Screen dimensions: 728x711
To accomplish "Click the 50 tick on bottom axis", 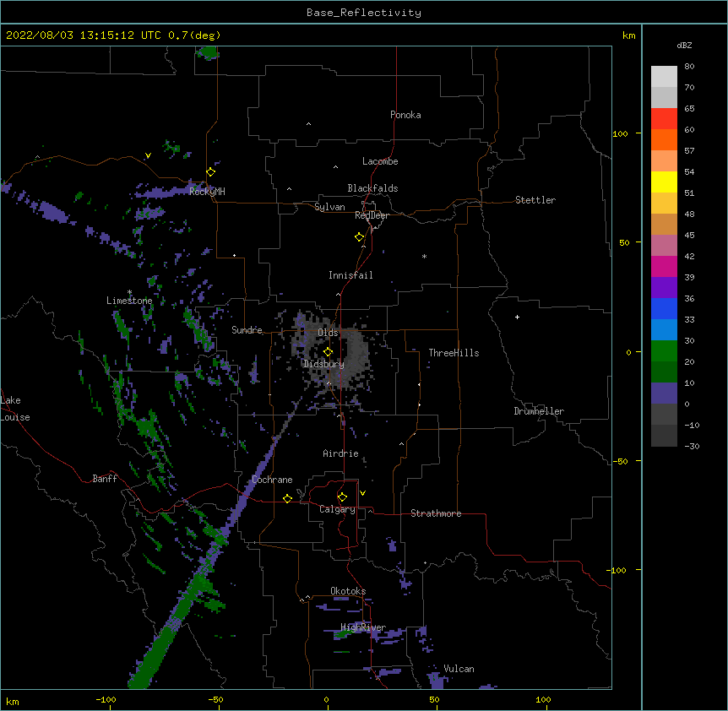I will click(434, 699).
